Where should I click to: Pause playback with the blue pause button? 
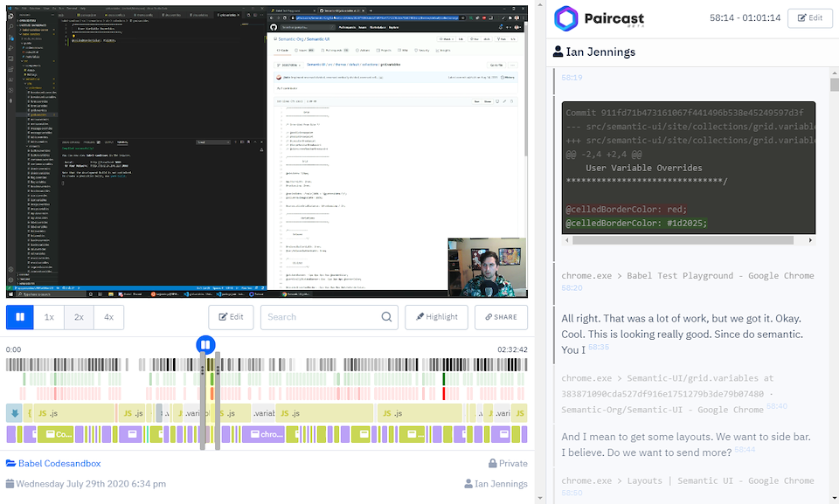coord(20,317)
